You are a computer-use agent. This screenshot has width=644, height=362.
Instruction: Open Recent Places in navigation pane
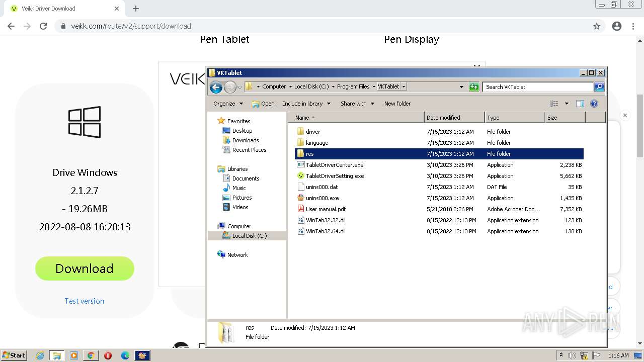tap(249, 150)
